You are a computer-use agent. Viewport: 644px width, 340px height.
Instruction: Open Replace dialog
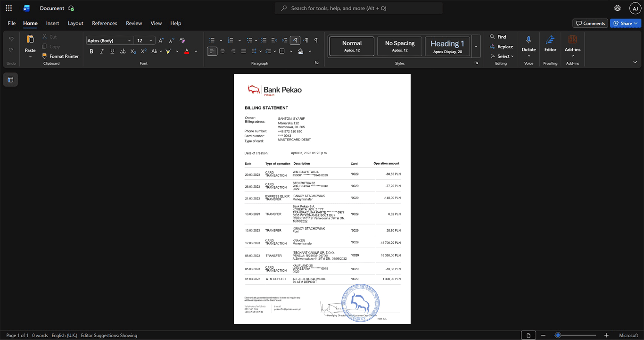tap(502, 46)
